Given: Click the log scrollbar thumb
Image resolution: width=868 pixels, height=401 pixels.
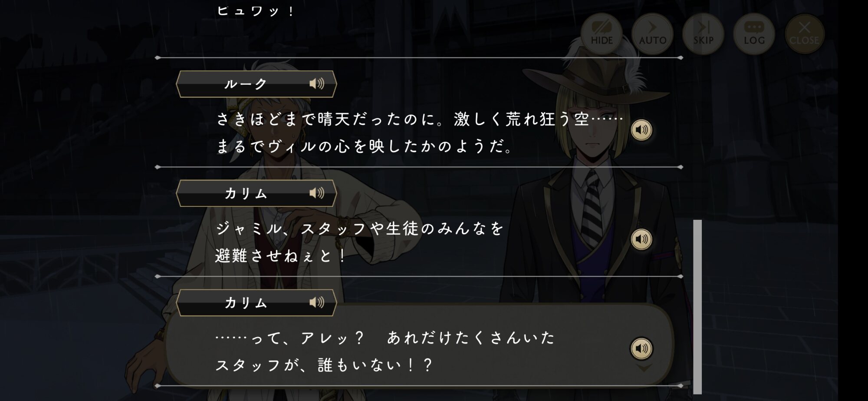Looking at the screenshot, I should pos(697,307).
